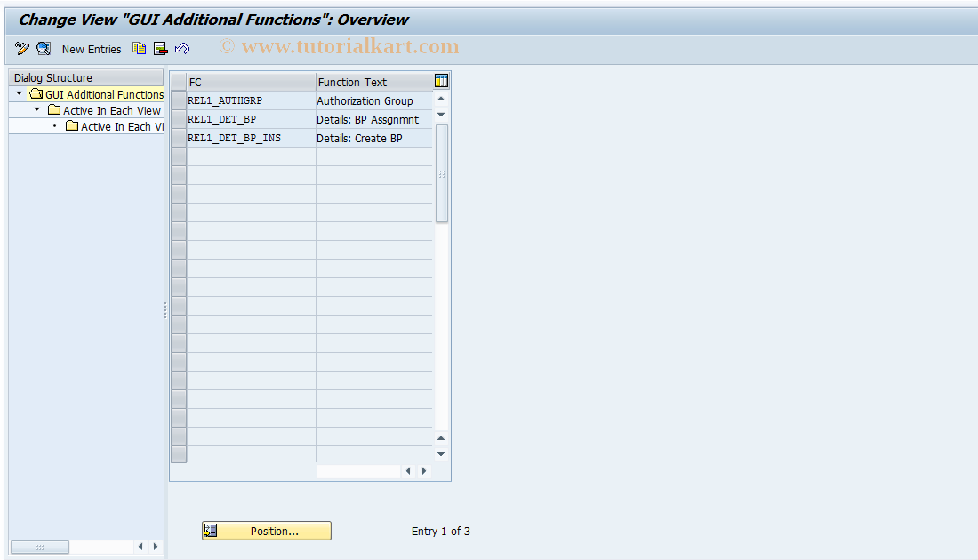Click New Entries button
This screenshot has height=560, width=978.
[x=92, y=49]
